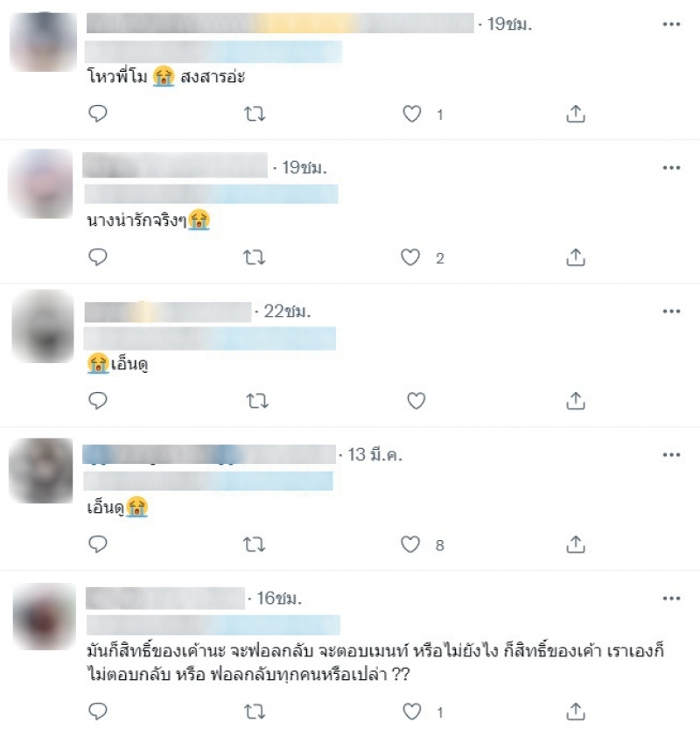Retweet the tweet posted 22ชม. ago
The width and height of the screenshot is (700, 736).
pyautogui.click(x=257, y=401)
